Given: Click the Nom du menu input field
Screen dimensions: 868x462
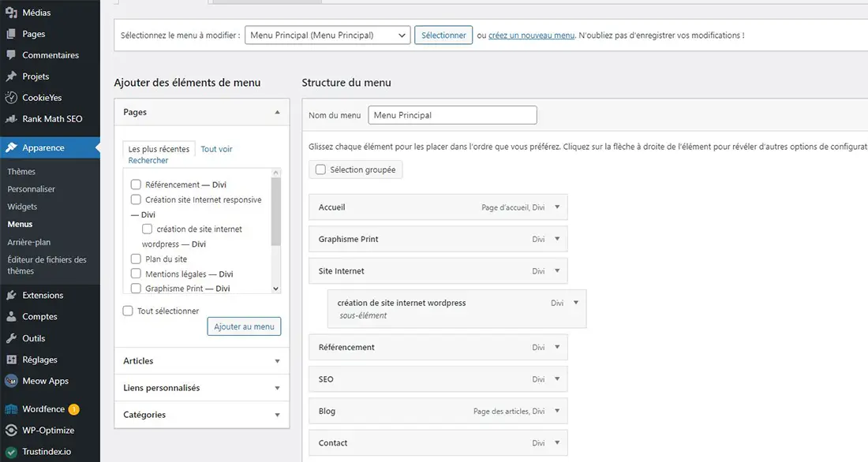Looking at the screenshot, I should coord(452,115).
